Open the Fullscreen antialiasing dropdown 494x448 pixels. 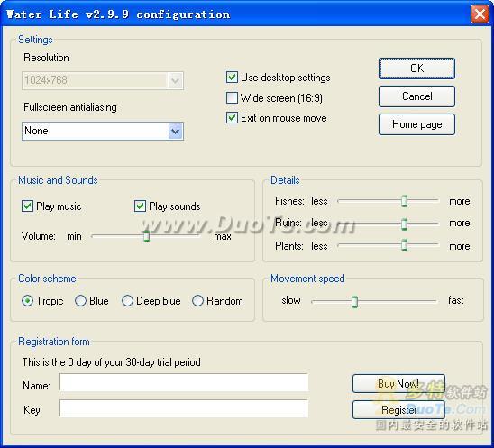point(103,131)
